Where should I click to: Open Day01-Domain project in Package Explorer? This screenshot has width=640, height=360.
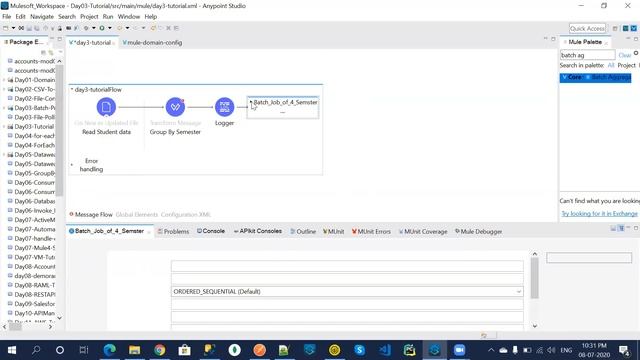[x=34, y=80]
